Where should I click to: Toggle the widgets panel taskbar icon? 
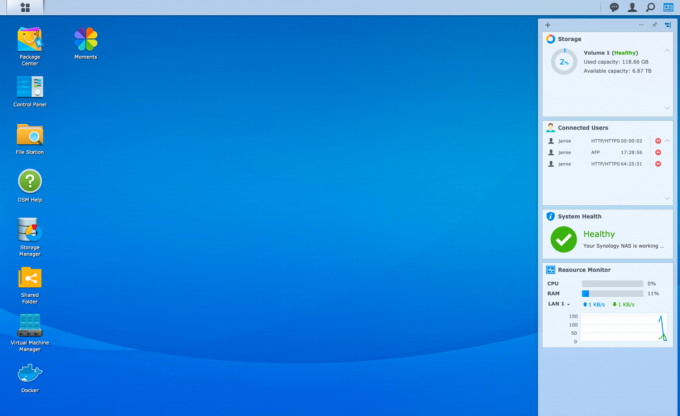[668, 7]
